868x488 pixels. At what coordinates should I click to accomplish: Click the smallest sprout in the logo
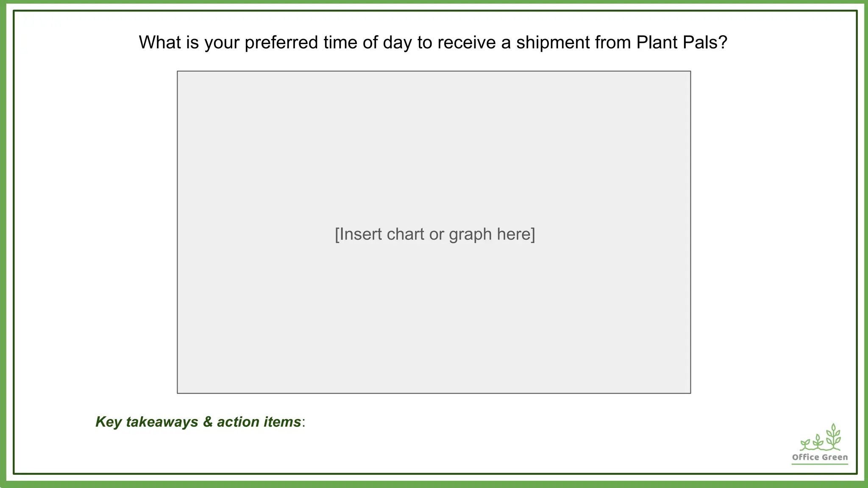click(x=805, y=445)
